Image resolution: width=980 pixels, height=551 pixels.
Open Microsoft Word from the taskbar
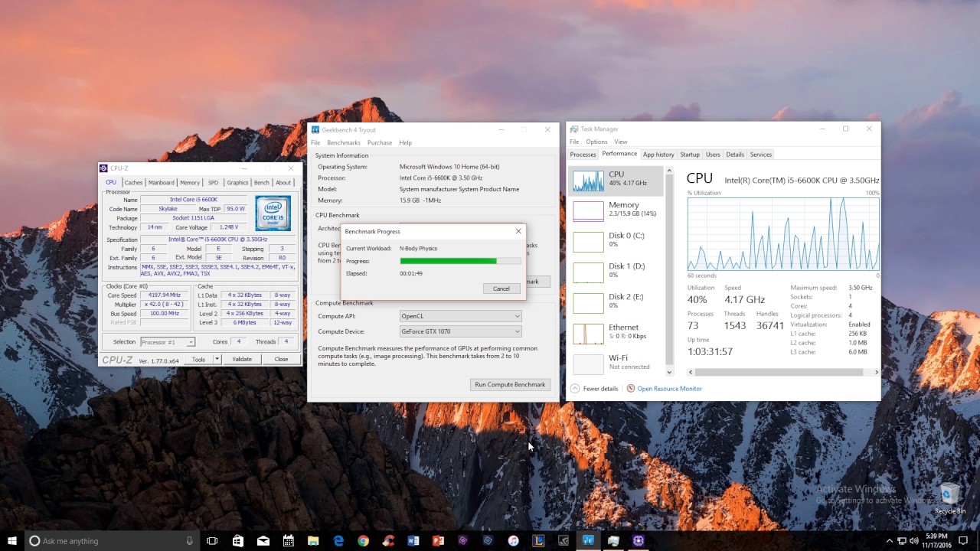[x=413, y=541]
